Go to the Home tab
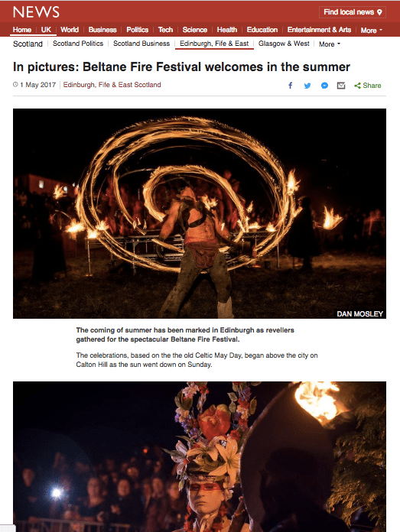 tap(22, 30)
